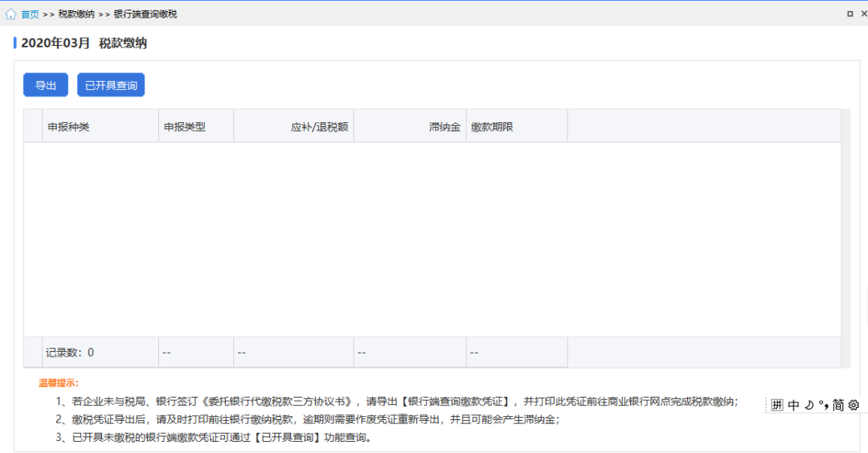Image resolution: width=868 pixels, height=453 pixels.
Task: Click 滞纳金 column header
Action: (x=410, y=127)
